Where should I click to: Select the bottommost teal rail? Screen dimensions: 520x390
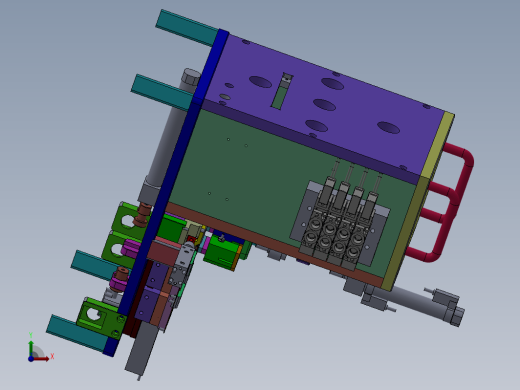click(77, 333)
